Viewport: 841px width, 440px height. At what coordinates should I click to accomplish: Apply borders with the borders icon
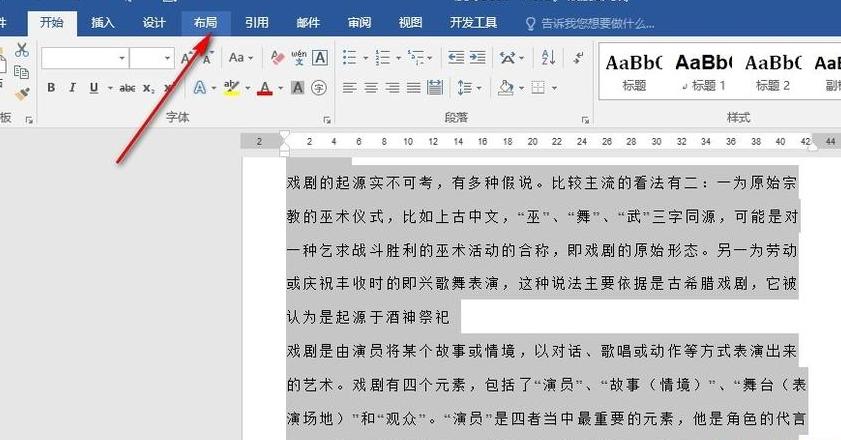[538, 87]
